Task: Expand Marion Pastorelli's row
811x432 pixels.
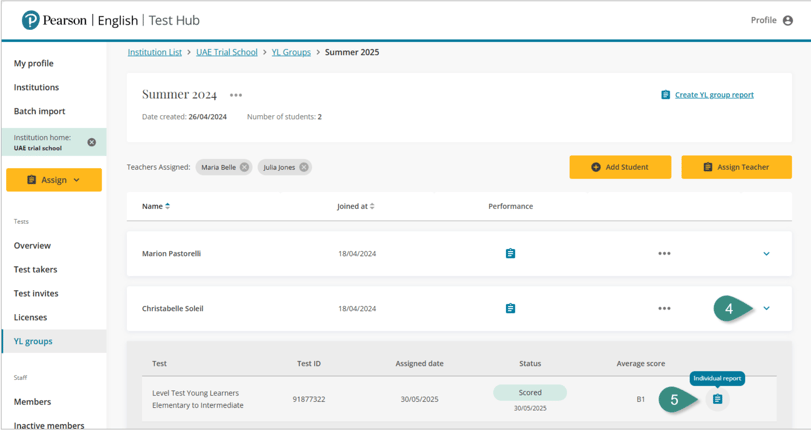Action: click(766, 254)
